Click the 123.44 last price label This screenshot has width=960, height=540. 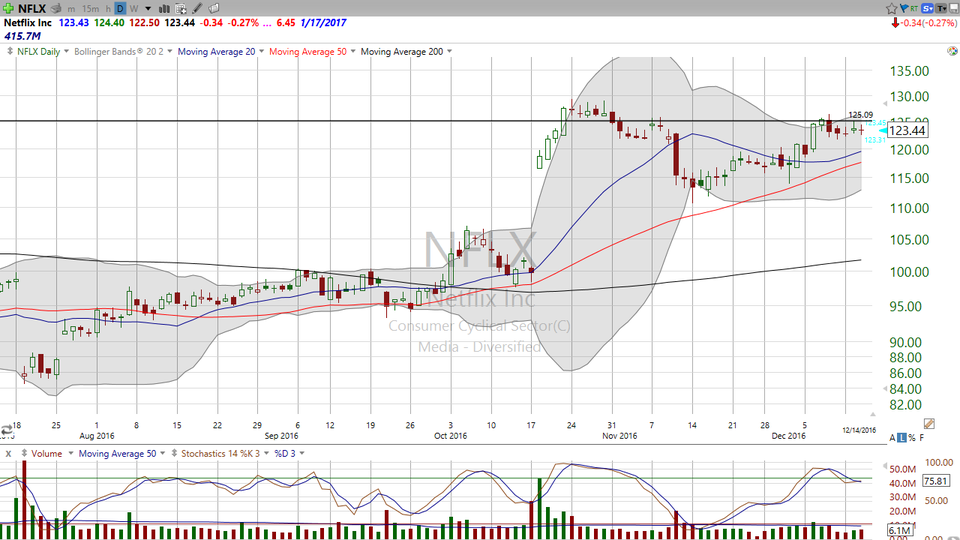pos(907,130)
